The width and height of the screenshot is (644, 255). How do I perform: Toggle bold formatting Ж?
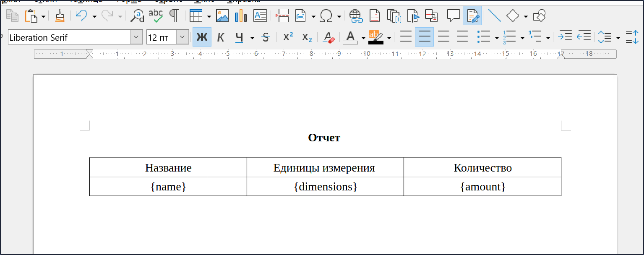[x=202, y=37]
